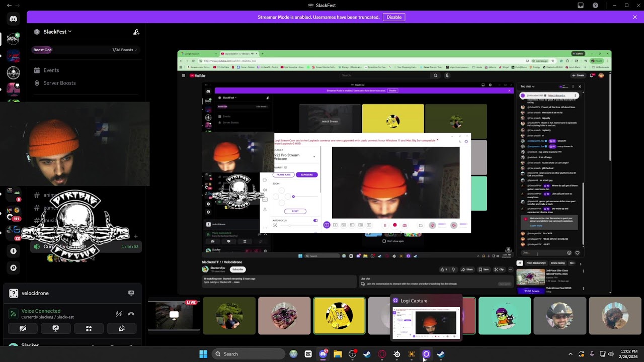Click Reset under the Logi Capture zoom controls
This screenshot has width=644, height=362.
coord(295,211)
